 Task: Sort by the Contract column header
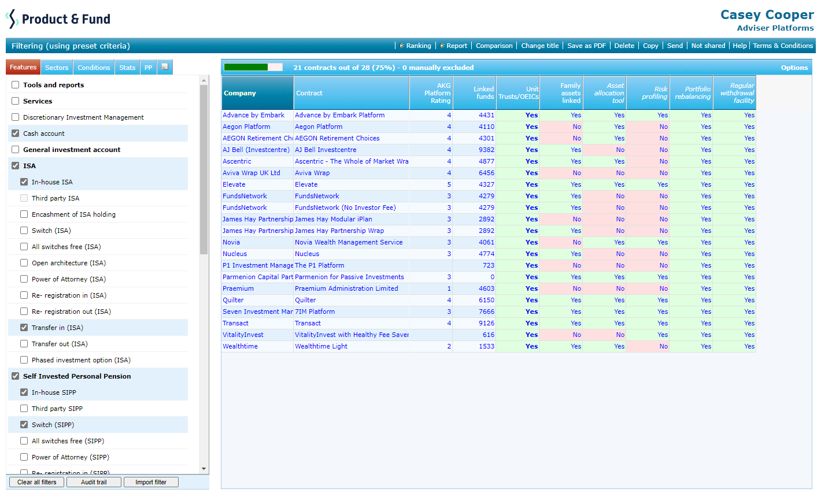coord(352,93)
